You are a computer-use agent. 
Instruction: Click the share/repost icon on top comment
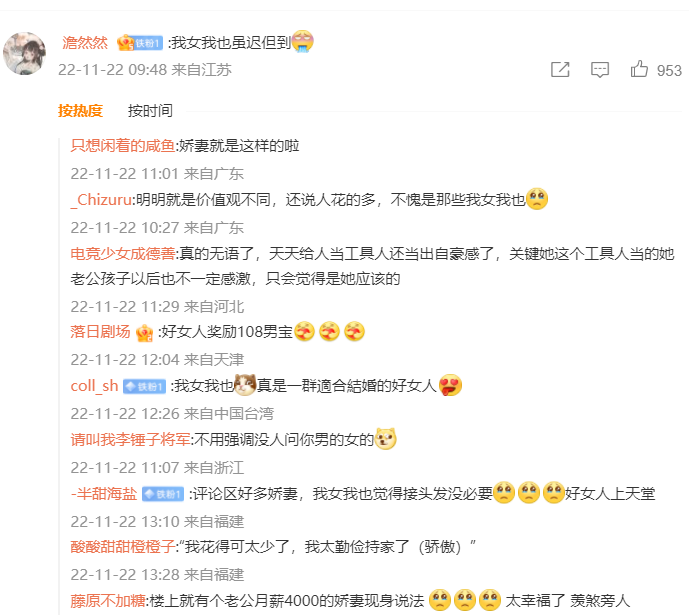(x=560, y=69)
